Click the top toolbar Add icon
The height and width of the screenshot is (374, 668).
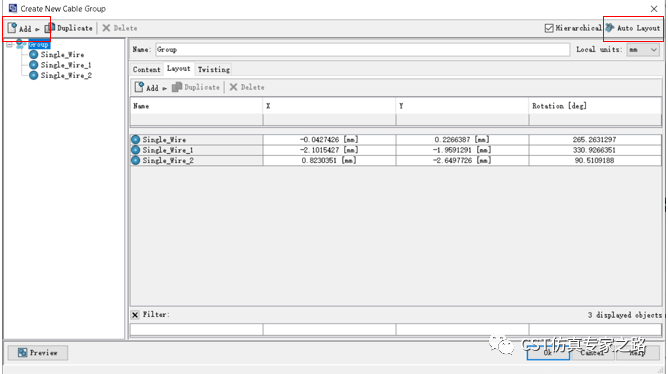(x=12, y=28)
